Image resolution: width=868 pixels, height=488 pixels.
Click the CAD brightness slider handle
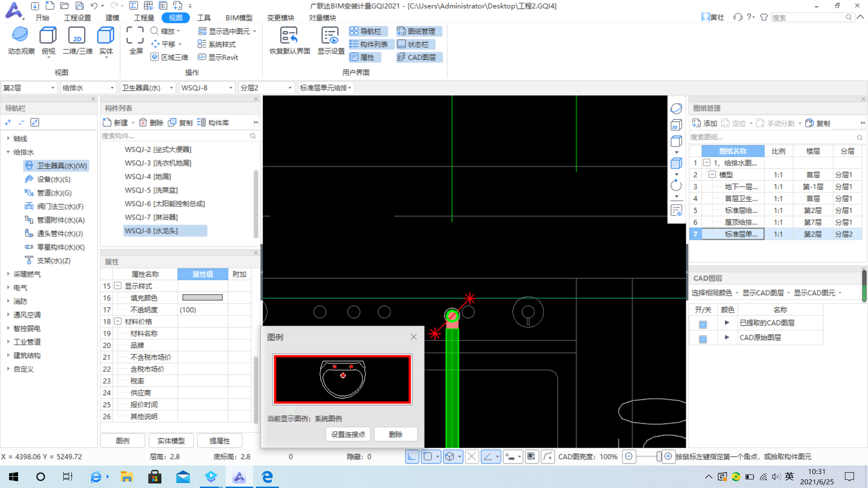coord(659,456)
